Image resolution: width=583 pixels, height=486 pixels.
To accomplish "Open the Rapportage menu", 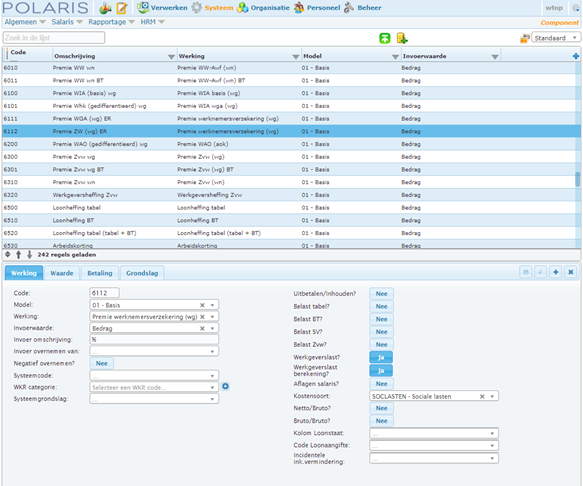I will 111,22.
